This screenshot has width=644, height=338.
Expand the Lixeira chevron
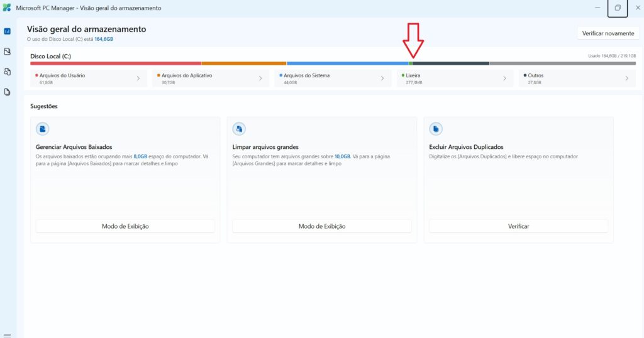pyautogui.click(x=505, y=79)
